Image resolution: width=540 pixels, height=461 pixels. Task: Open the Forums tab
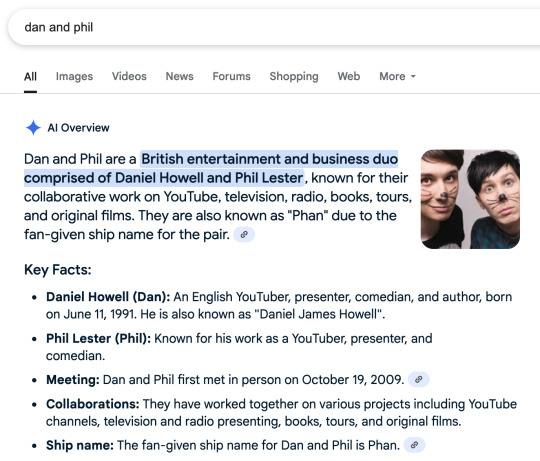(x=231, y=76)
